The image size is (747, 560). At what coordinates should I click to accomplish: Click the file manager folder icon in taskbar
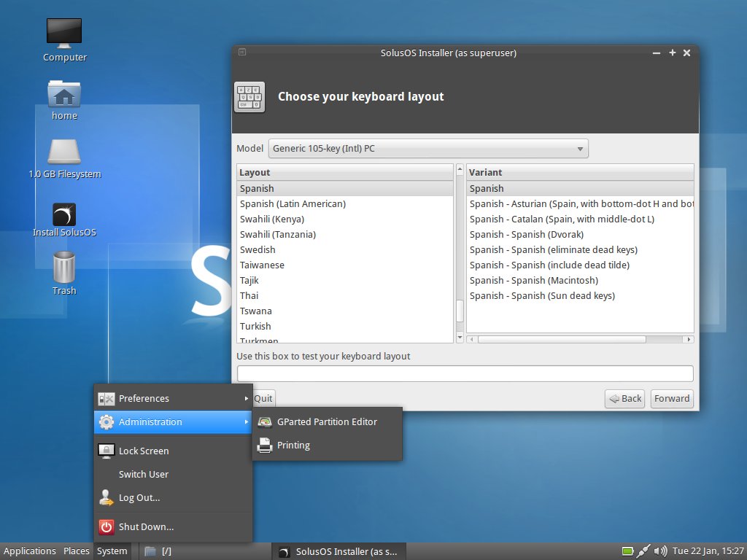point(150,551)
